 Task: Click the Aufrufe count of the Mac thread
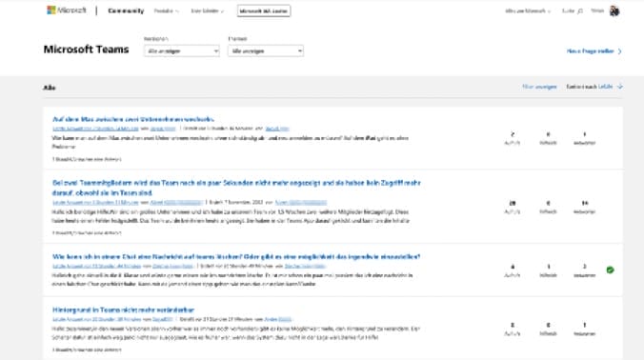513,134
